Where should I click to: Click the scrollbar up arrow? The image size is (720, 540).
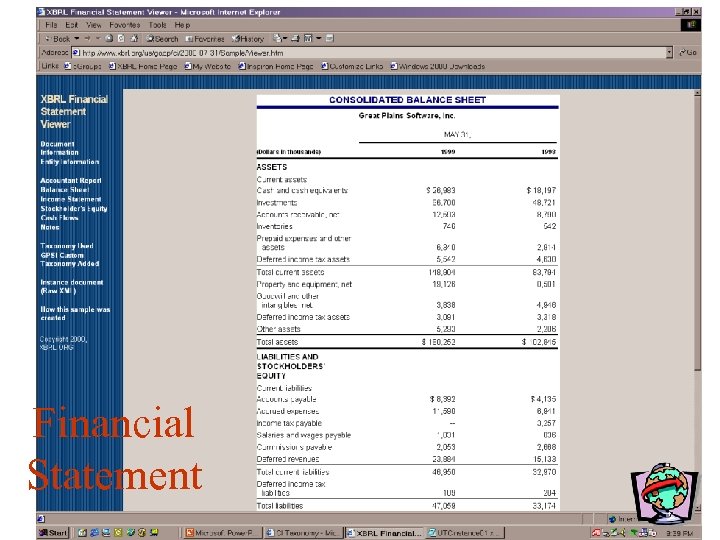[697, 93]
